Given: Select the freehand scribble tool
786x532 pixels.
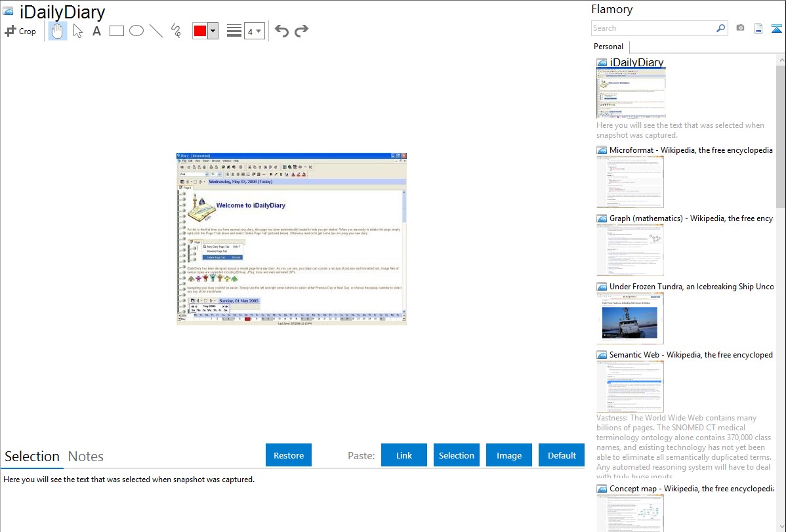Looking at the screenshot, I should [176, 31].
